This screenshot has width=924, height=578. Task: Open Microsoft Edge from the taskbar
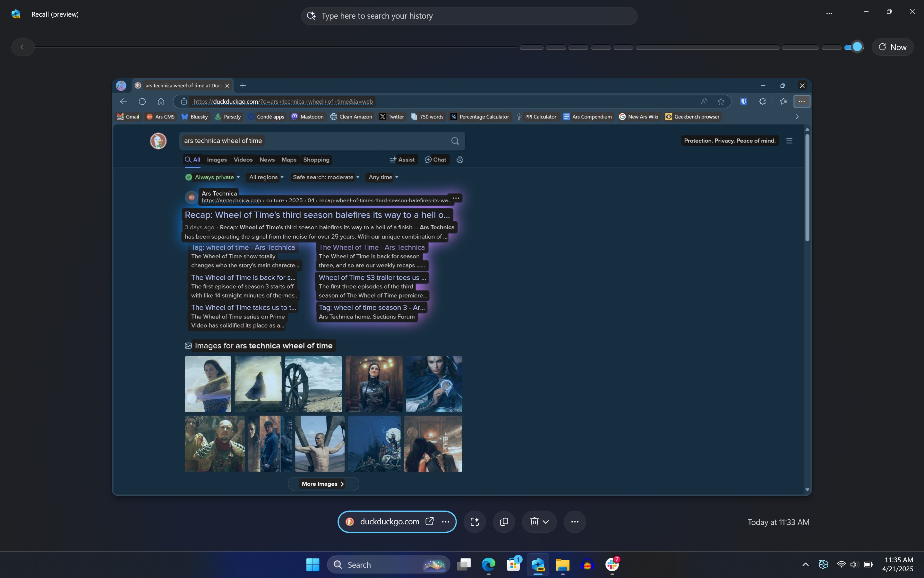click(488, 565)
